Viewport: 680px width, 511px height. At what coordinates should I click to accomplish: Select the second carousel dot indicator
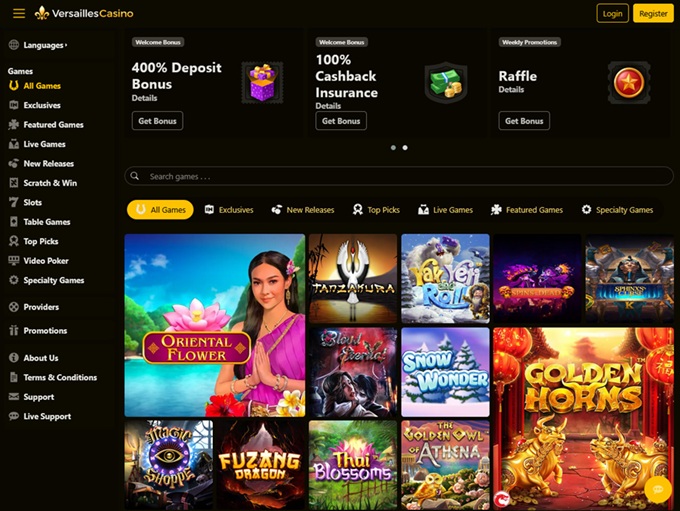pos(405,147)
